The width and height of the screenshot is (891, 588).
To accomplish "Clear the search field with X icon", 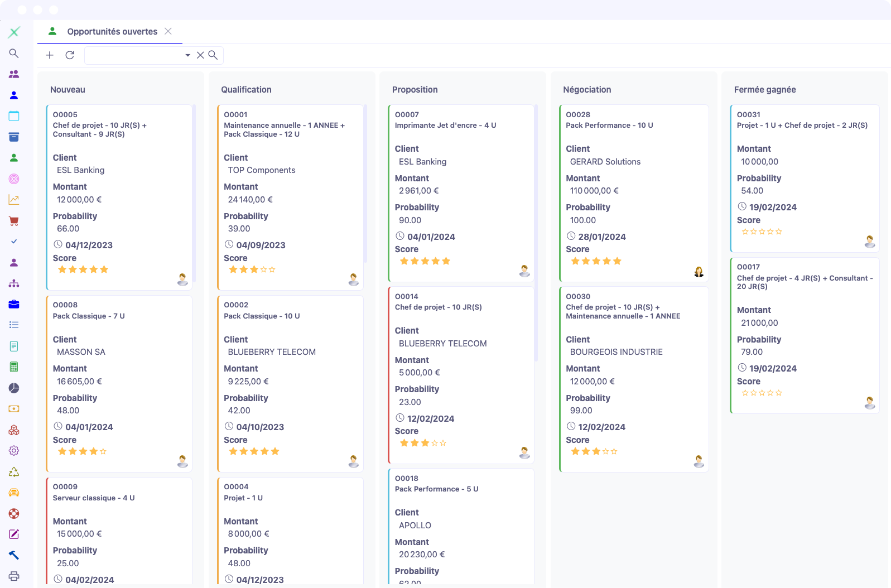I will click(200, 55).
